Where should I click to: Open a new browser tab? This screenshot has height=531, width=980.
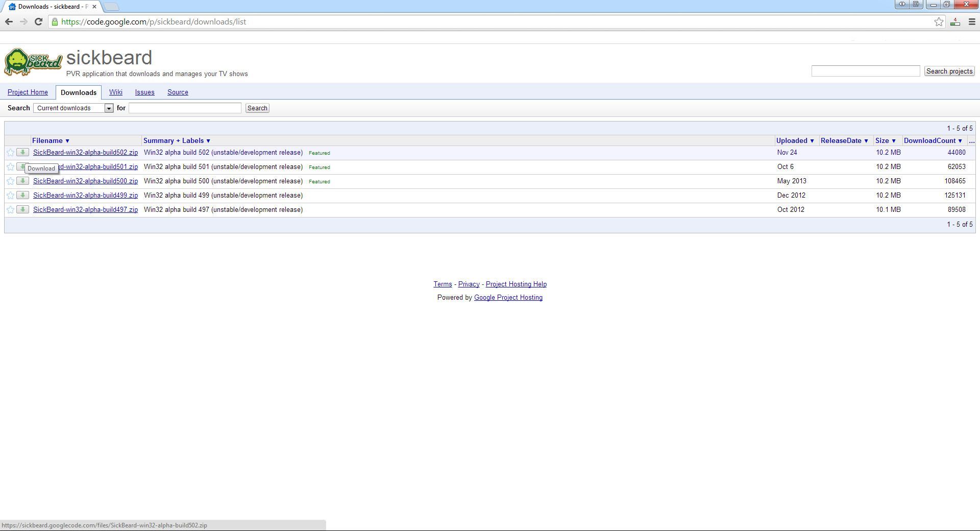click(x=111, y=7)
